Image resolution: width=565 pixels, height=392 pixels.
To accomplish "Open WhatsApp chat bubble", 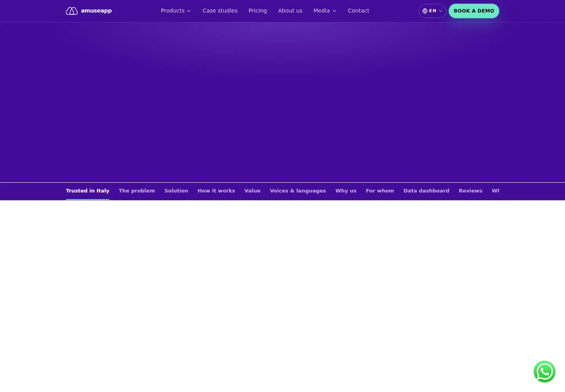I will pyautogui.click(x=545, y=372).
